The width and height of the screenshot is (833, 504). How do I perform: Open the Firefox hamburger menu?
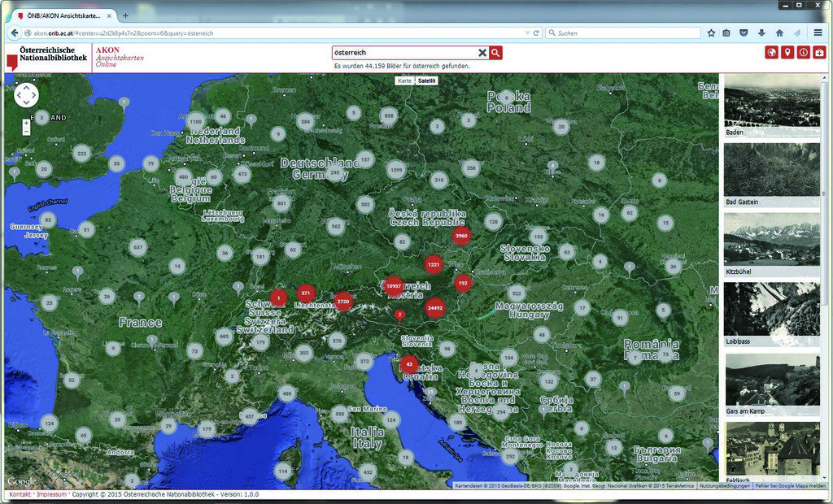click(x=818, y=33)
